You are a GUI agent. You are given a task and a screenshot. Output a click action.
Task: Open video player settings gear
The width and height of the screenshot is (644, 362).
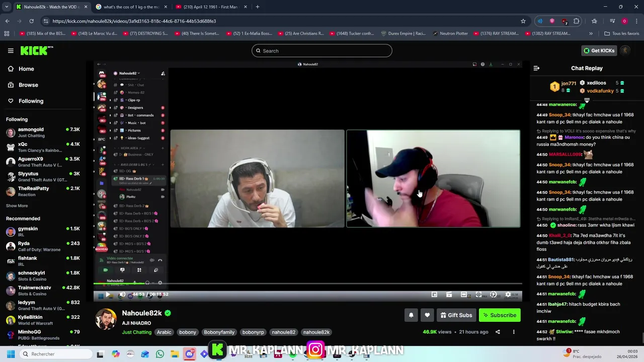[508, 295]
